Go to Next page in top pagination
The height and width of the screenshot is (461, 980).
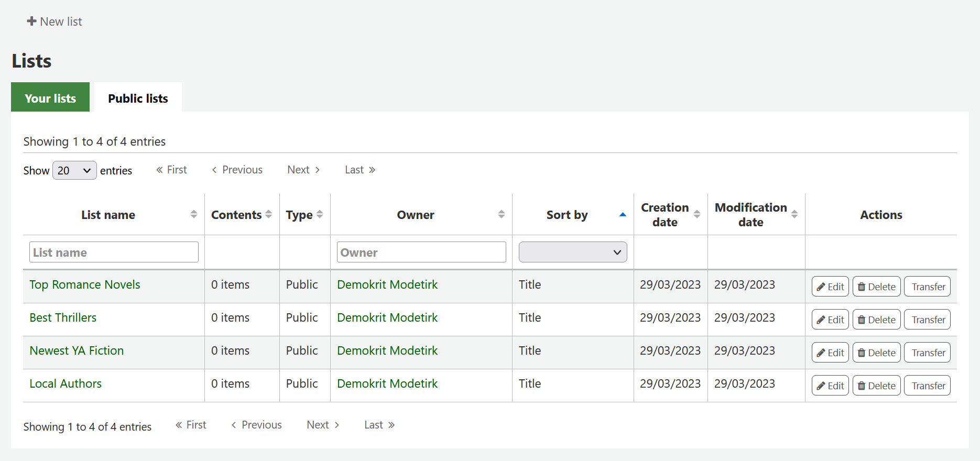pyautogui.click(x=303, y=170)
